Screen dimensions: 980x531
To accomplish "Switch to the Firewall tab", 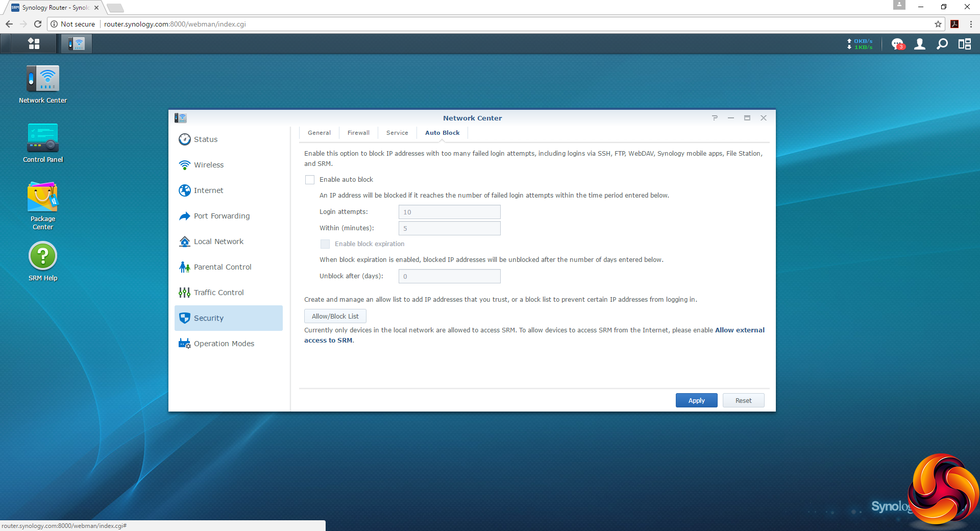I will tap(358, 133).
